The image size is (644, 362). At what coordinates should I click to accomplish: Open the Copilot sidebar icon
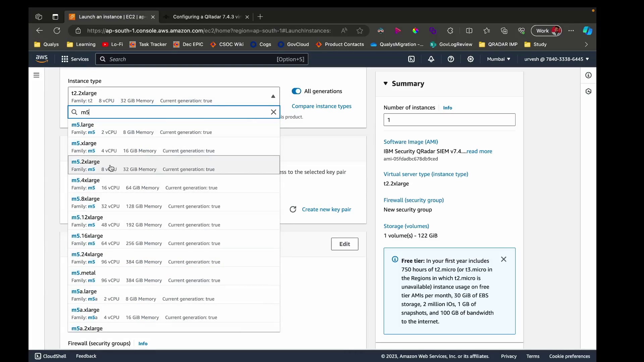pos(588,31)
